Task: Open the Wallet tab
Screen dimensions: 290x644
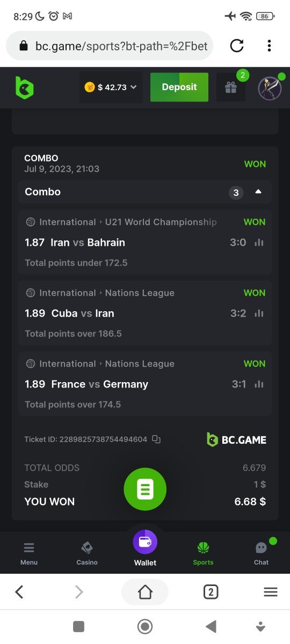Action: [x=145, y=548]
